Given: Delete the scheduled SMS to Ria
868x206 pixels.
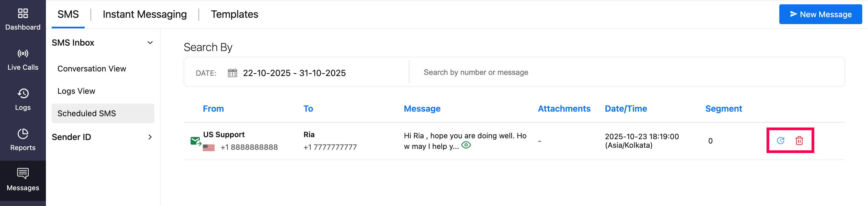Looking at the screenshot, I should 799,141.
